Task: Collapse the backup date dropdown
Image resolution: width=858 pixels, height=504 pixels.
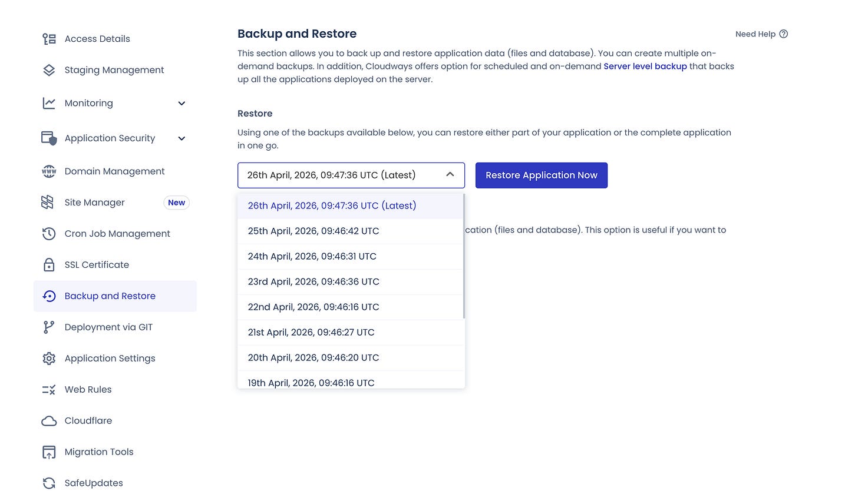Action: (450, 175)
